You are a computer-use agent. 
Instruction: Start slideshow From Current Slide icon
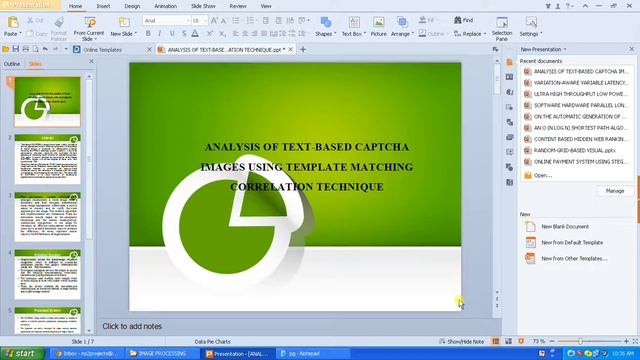coord(90,22)
